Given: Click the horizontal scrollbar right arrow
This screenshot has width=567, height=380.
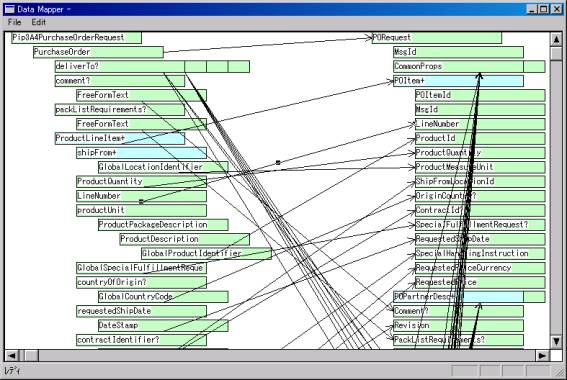Looking at the screenshot, I should tap(542, 356).
